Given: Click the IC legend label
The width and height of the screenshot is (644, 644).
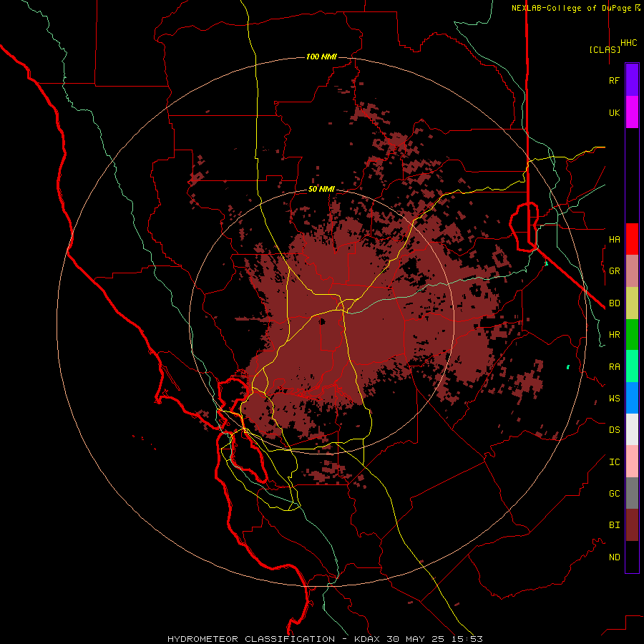Looking at the screenshot, I should [x=614, y=462].
